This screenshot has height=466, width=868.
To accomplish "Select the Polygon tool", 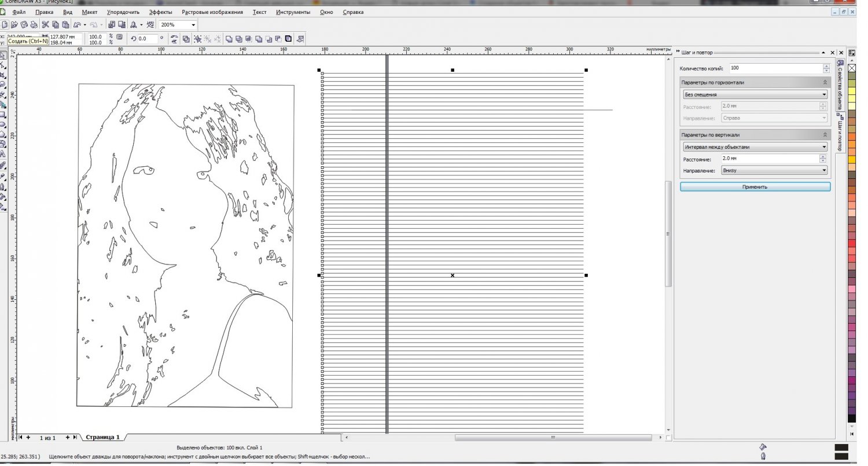I will point(4,134).
